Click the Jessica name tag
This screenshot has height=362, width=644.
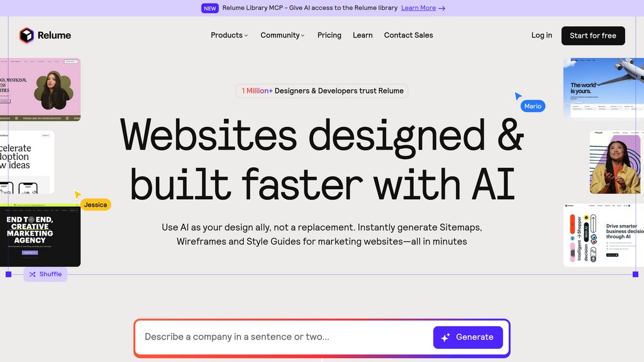point(96,205)
